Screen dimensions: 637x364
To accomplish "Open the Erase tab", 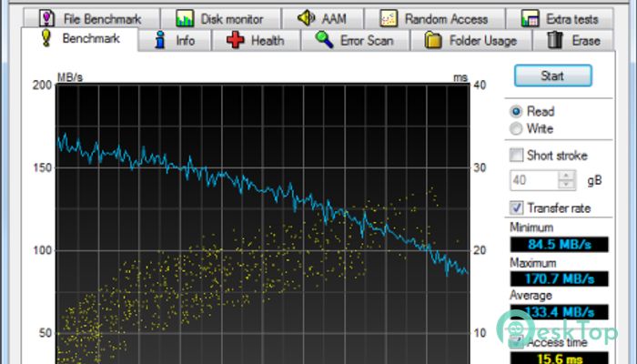I will (x=573, y=41).
